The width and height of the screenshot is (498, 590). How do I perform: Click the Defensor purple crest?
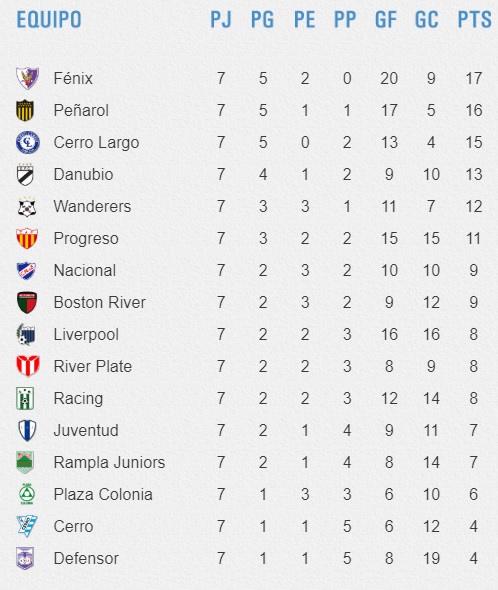coord(25,558)
